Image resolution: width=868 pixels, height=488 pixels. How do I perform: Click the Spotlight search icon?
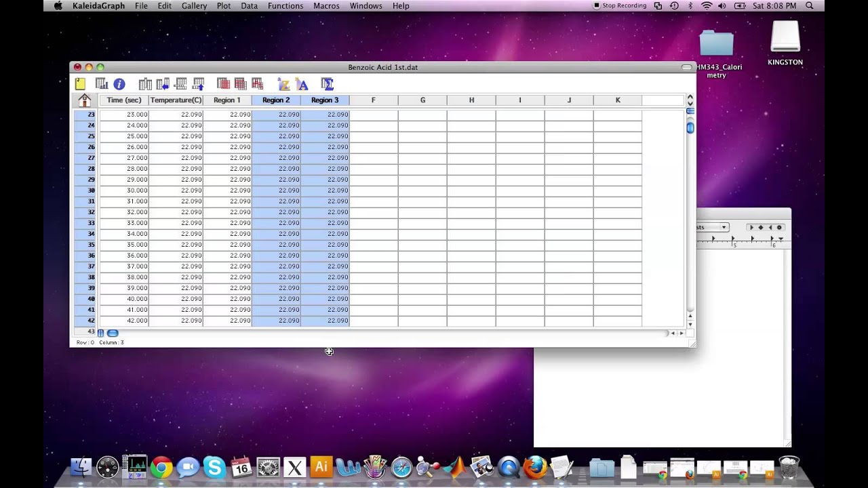pyautogui.click(x=810, y=5)
